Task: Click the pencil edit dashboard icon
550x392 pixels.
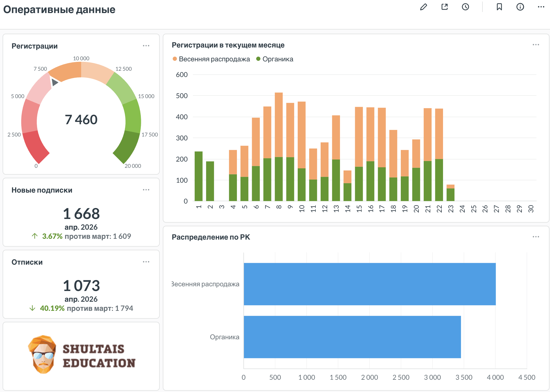Action: click(x=423, y=7)
